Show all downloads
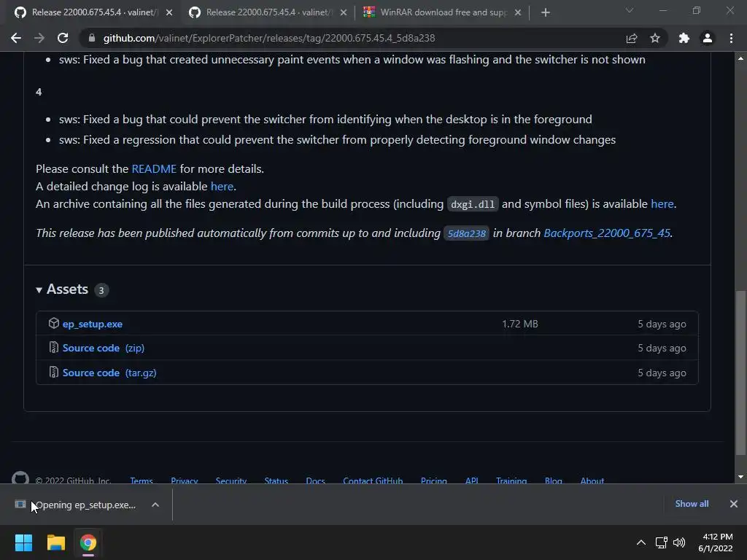This screenshot has height=560, width=747. click(x=692, y=504)
